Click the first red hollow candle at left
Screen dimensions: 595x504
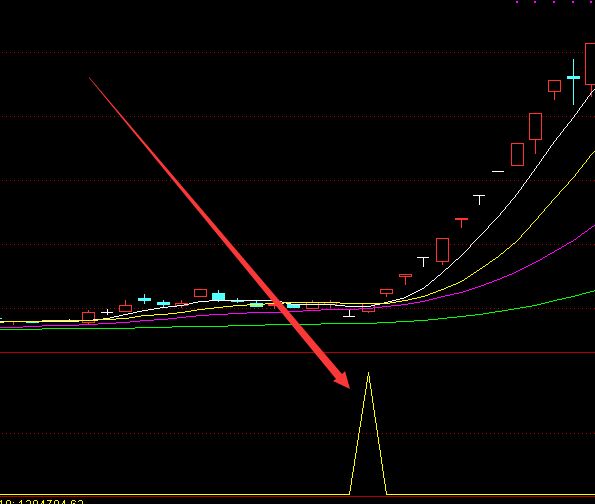click(x=88, y=317)
